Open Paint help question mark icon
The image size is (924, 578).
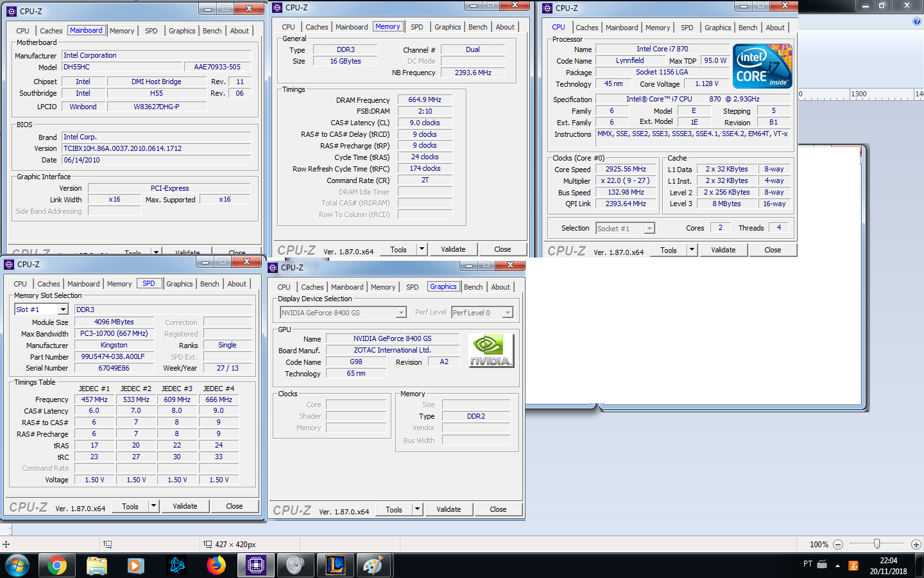tap(917, 21)
